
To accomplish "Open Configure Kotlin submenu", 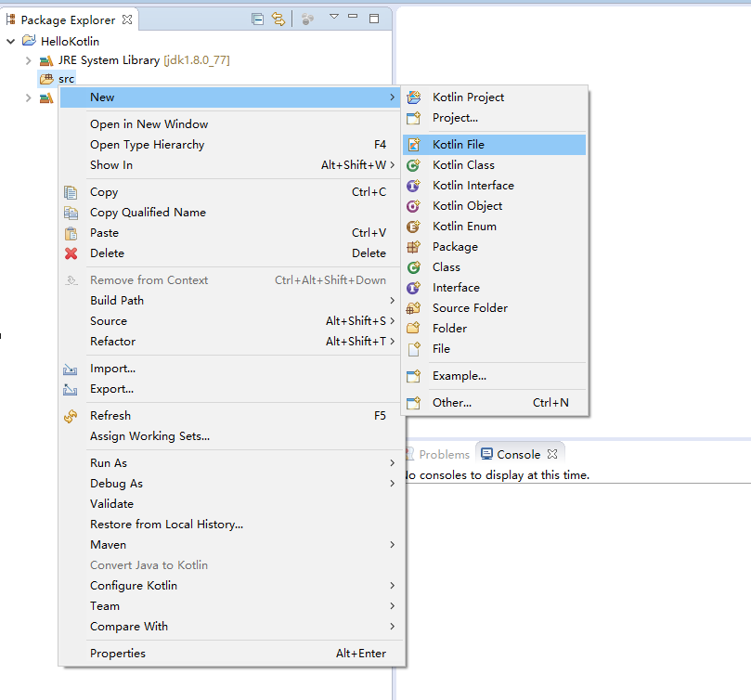I will (x=230, y=586).
